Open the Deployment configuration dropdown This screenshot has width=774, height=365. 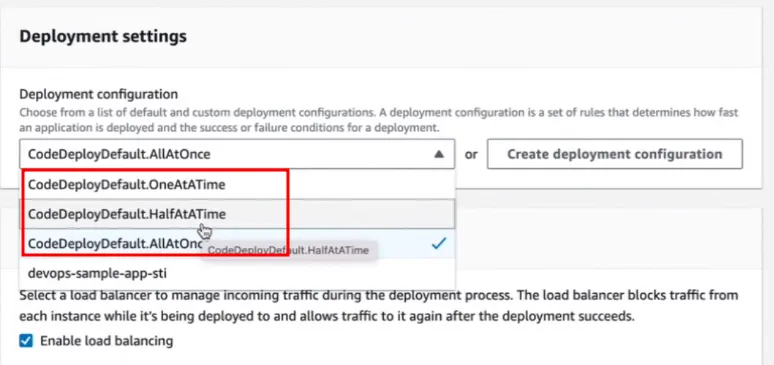pos(237,154)
